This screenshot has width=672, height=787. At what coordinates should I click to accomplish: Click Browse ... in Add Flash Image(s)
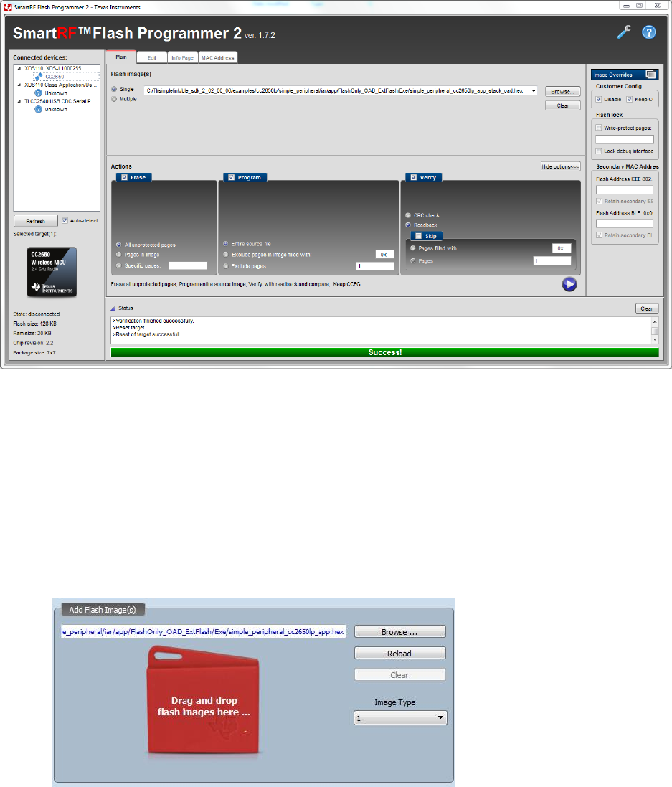pyautogui.click(x=400, y=631)
